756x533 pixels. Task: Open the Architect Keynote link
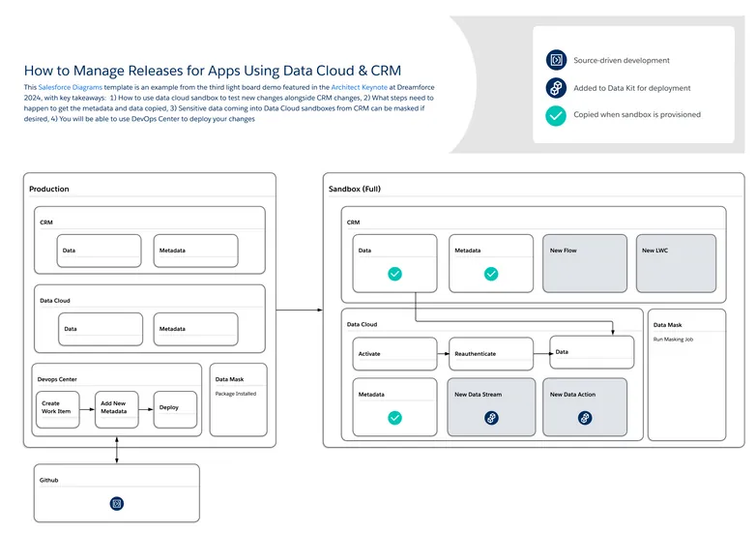[358, 88]
